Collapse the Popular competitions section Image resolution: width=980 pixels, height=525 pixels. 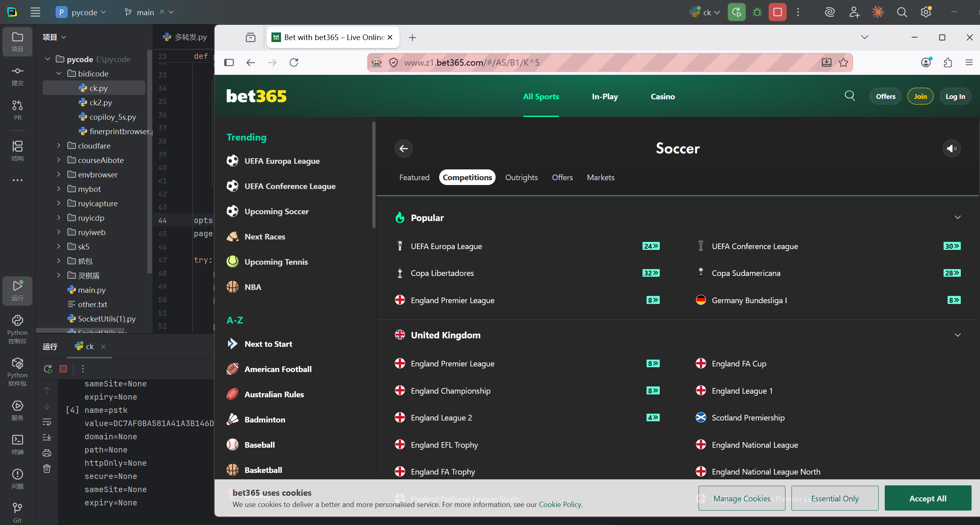pyautogui.click(x=957, y=217)
